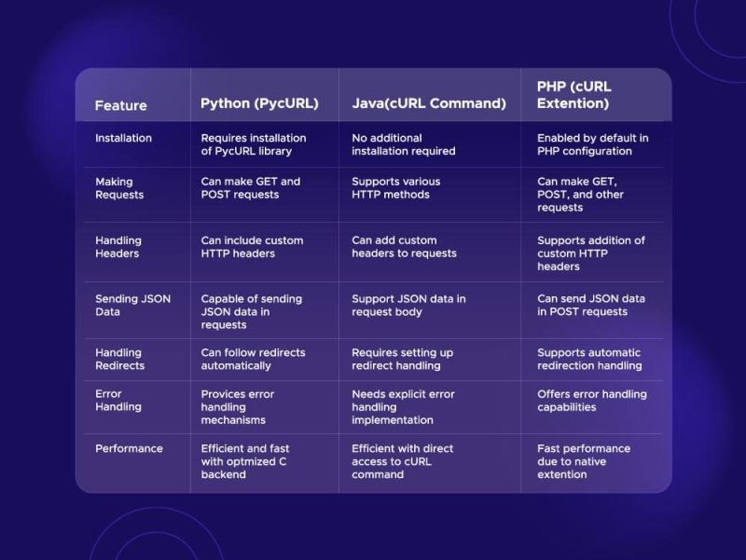Screen dimensions: 746x560
Task: Select 'Can follow redirects automatically' cell
Action: point(255,359)
